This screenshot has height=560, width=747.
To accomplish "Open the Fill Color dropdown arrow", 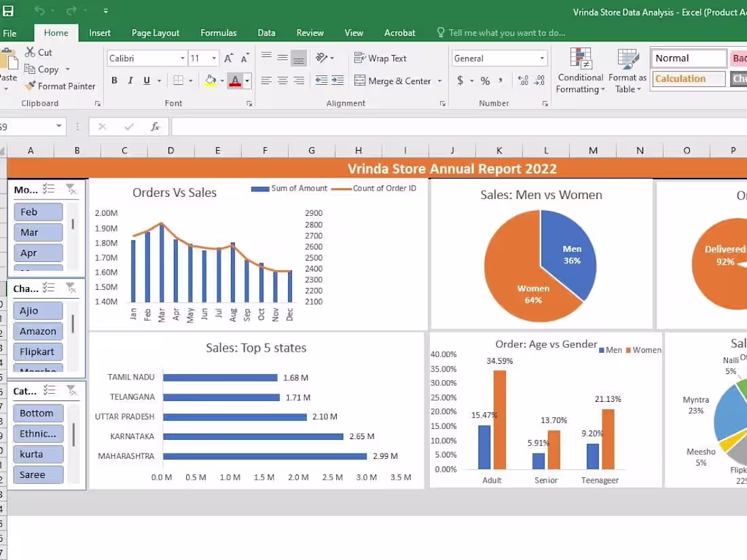I will click(x=221, y=80).
